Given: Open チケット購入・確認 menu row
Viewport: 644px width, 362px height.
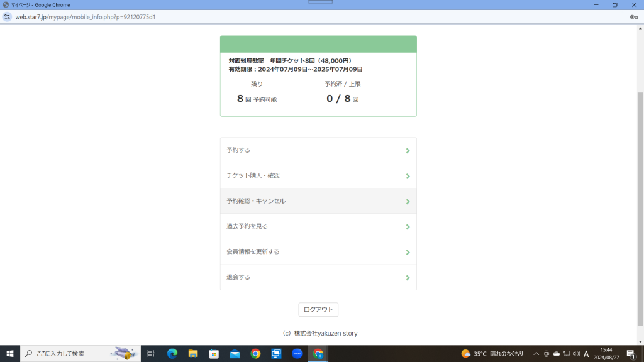Looking at the screenshot, I should 318,176.
